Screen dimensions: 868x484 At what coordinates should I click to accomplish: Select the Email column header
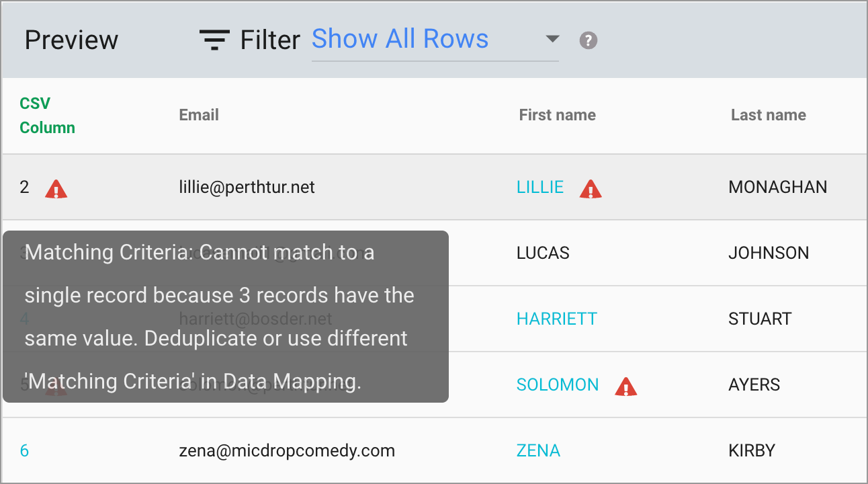coord(198,115)
